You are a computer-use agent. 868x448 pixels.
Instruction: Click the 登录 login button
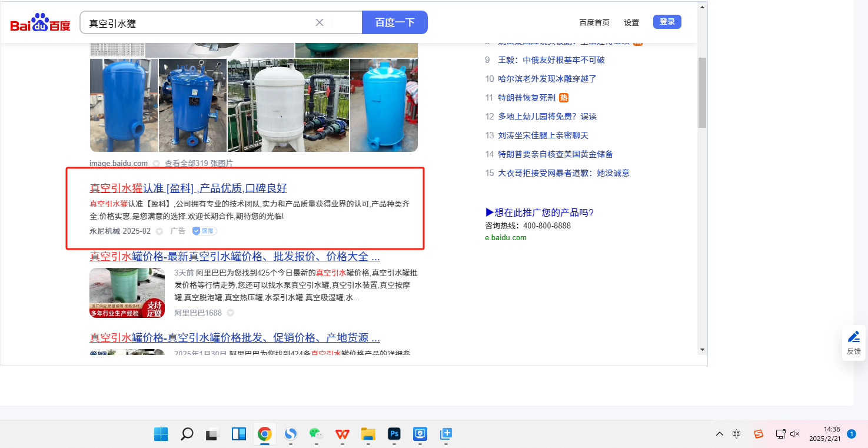coord(667,22)
